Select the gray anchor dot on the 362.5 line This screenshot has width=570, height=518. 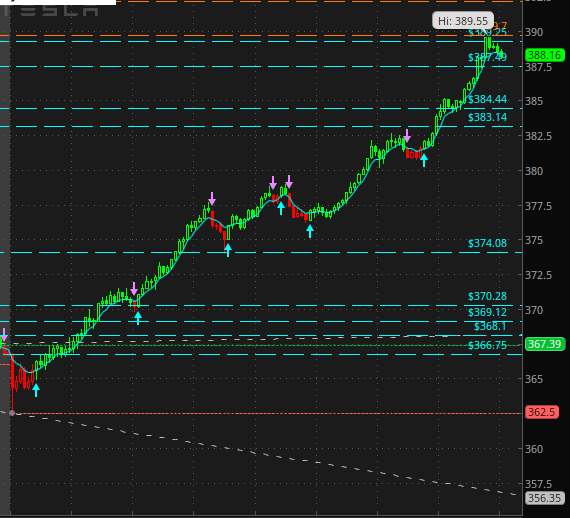pyautogui.click(x=12, y=413)
